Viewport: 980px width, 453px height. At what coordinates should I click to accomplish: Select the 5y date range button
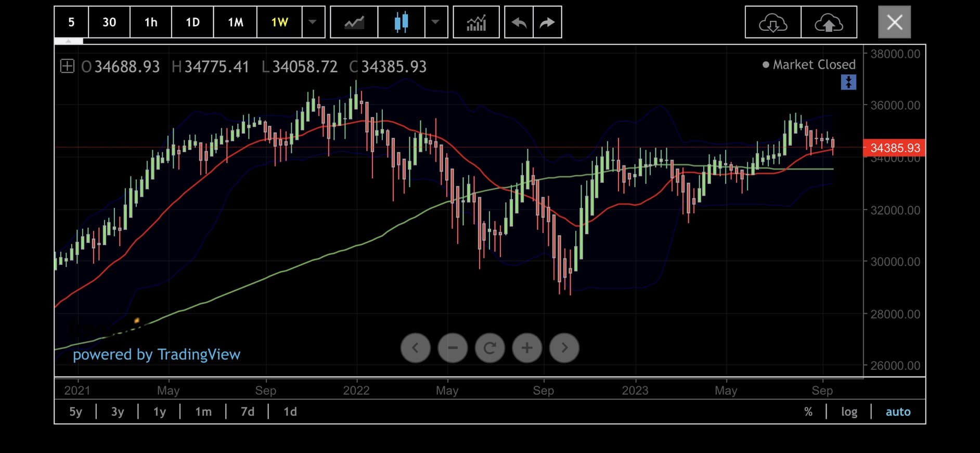pyautogui.click(x=75, y=412)
